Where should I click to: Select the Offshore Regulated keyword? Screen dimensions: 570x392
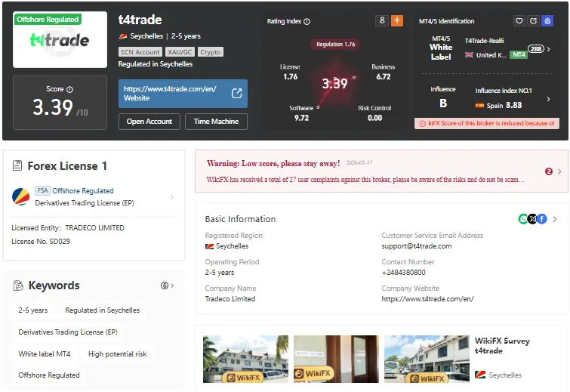coord(49,375)
